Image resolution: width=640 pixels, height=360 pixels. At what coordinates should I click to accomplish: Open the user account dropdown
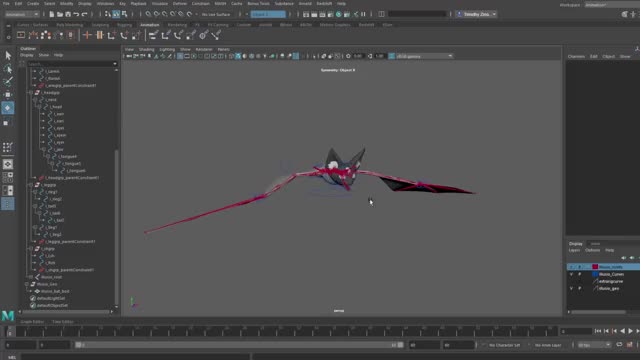click(476, 14)
